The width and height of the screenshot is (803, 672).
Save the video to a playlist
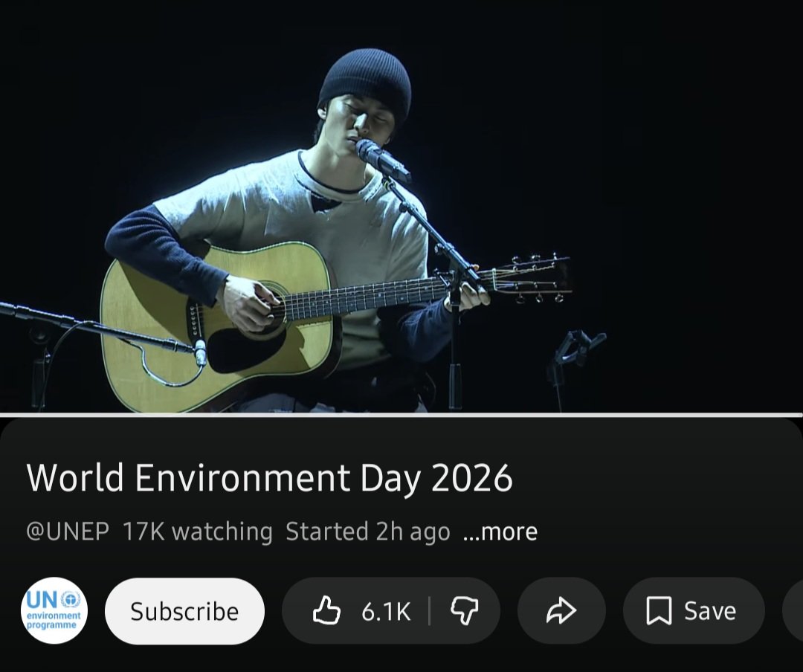click(x=694, y=611)
